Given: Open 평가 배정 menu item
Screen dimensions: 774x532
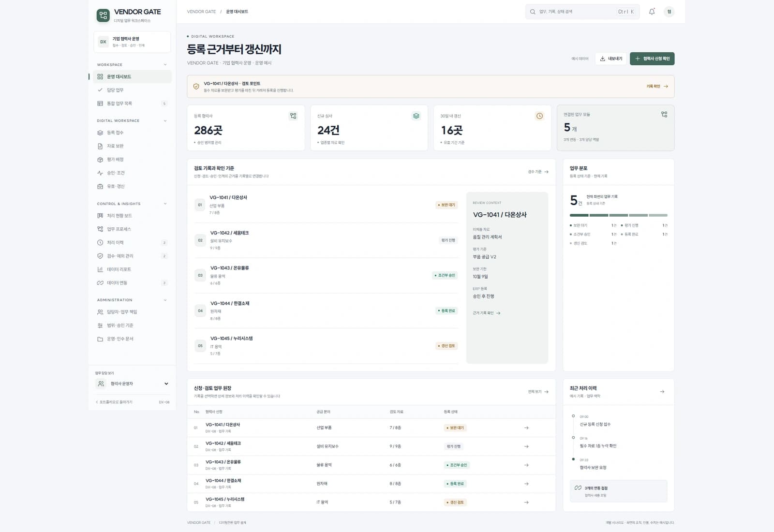Looking at the screenshot, I should click(x=132, y=160).
